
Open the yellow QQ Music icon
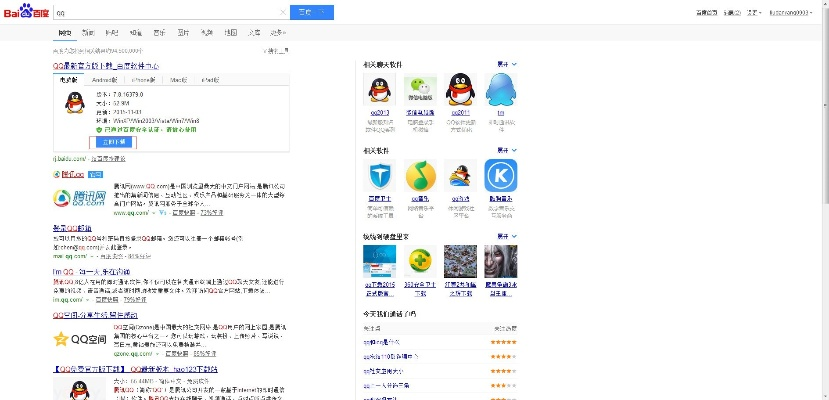point(420,176)
